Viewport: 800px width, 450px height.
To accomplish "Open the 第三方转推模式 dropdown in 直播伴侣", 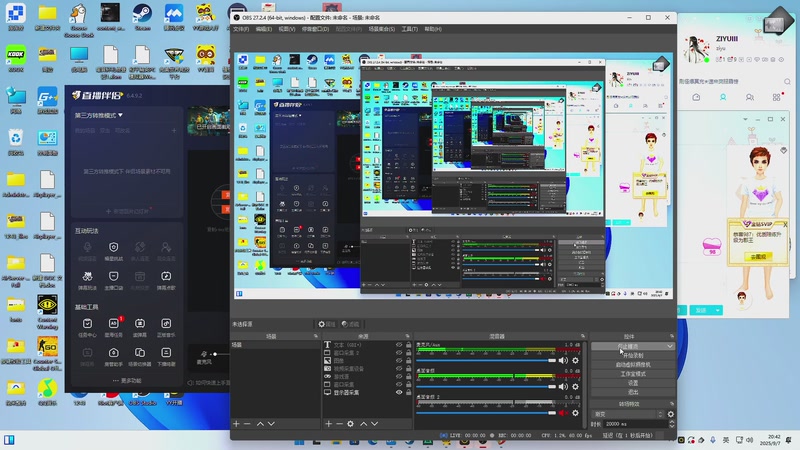I will point(99,115).
